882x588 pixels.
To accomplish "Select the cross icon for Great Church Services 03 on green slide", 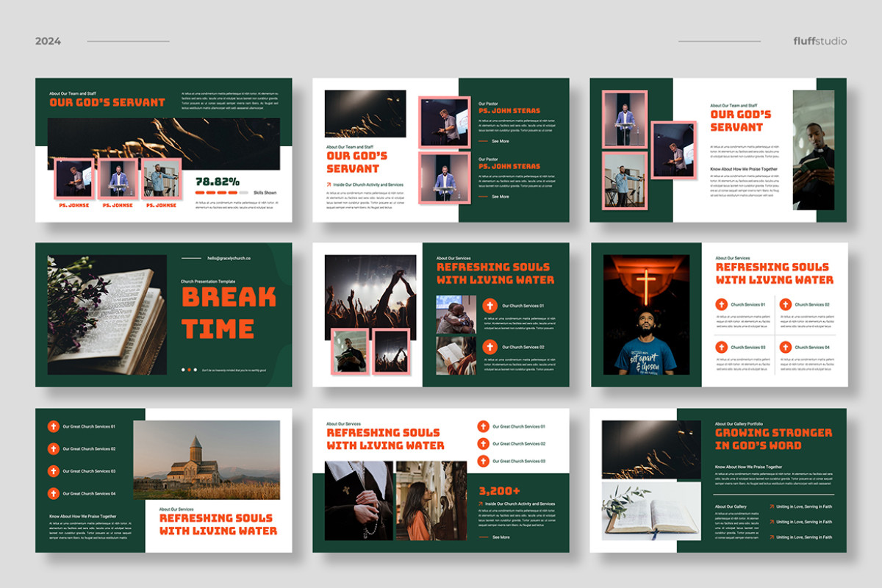I will pos(53,471).
